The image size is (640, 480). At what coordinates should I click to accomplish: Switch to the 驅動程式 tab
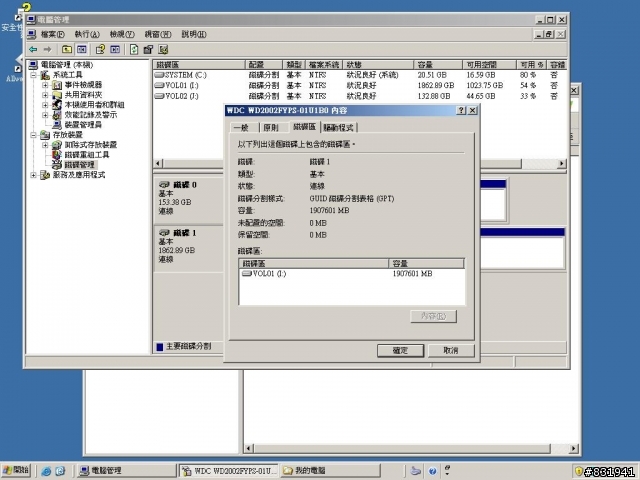coord(338,128)
